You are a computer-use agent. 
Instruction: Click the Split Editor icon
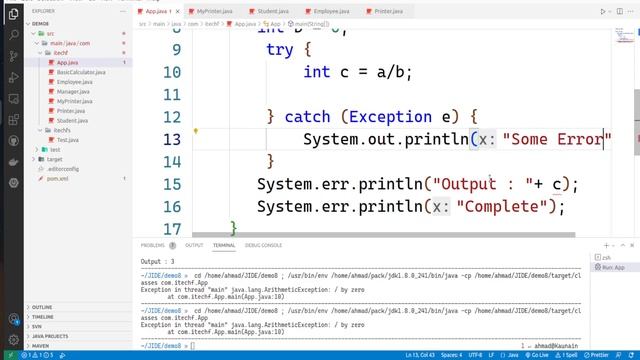click(620, 11)
